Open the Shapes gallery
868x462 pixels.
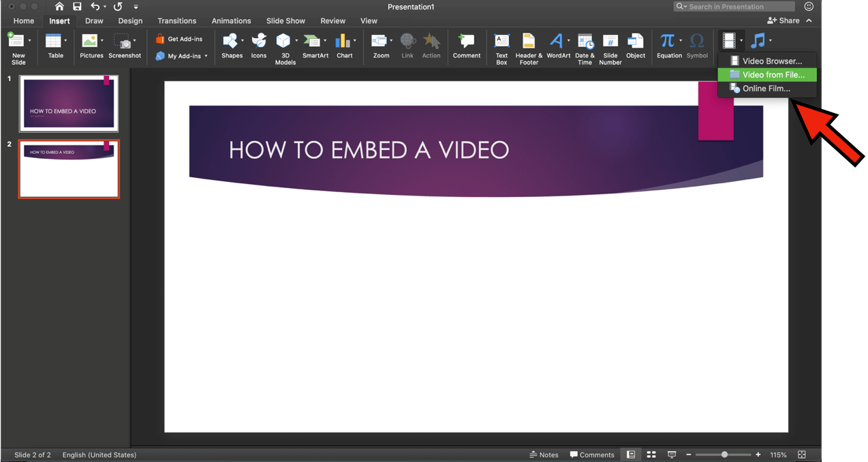pyautogui.click(x=232, y=46)
